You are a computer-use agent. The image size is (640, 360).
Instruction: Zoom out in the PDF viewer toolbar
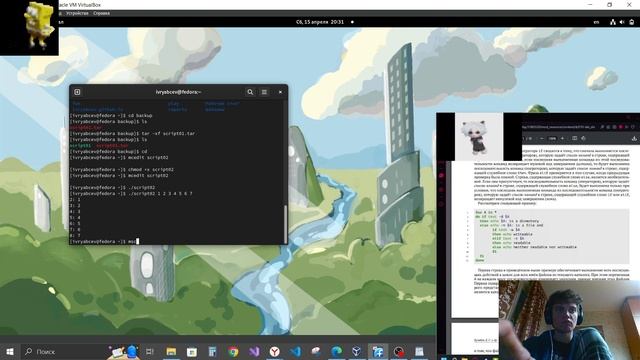tap(542, 138)
